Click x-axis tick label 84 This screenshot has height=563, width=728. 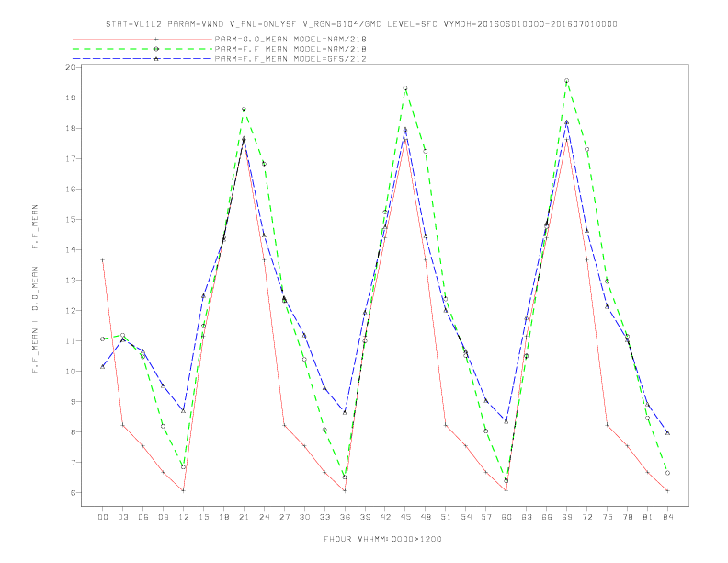pyautogui.click(x=667, y=517)
